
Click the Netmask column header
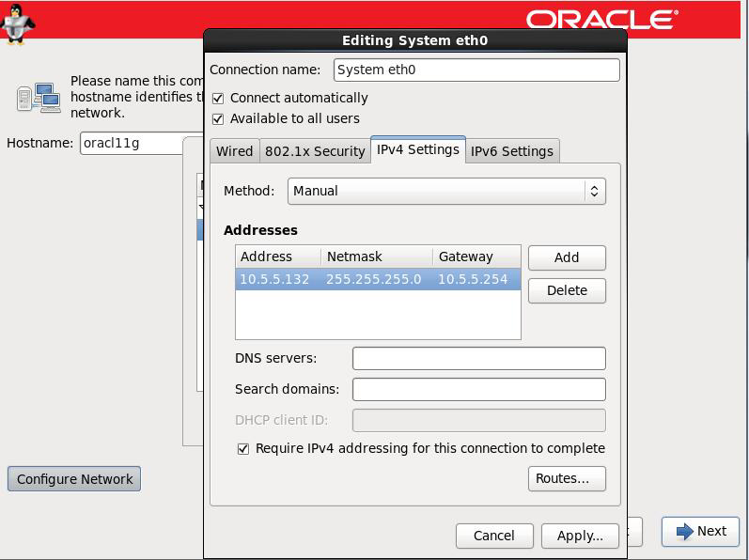click(x=377, y=257)
